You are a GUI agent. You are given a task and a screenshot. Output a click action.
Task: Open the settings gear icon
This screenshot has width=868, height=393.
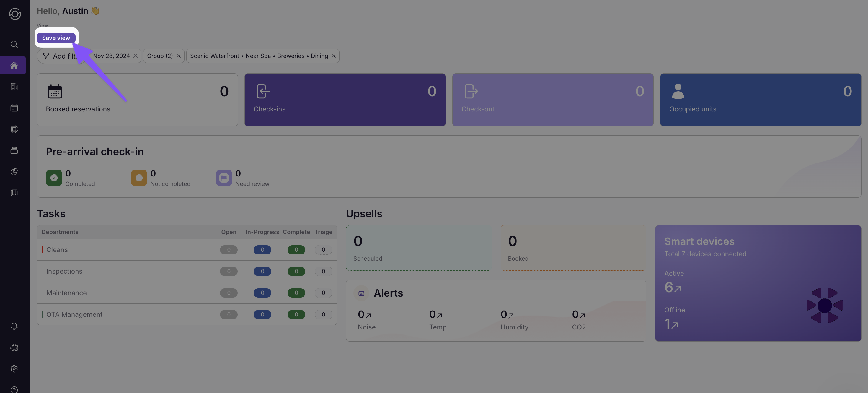click(14, 369)
